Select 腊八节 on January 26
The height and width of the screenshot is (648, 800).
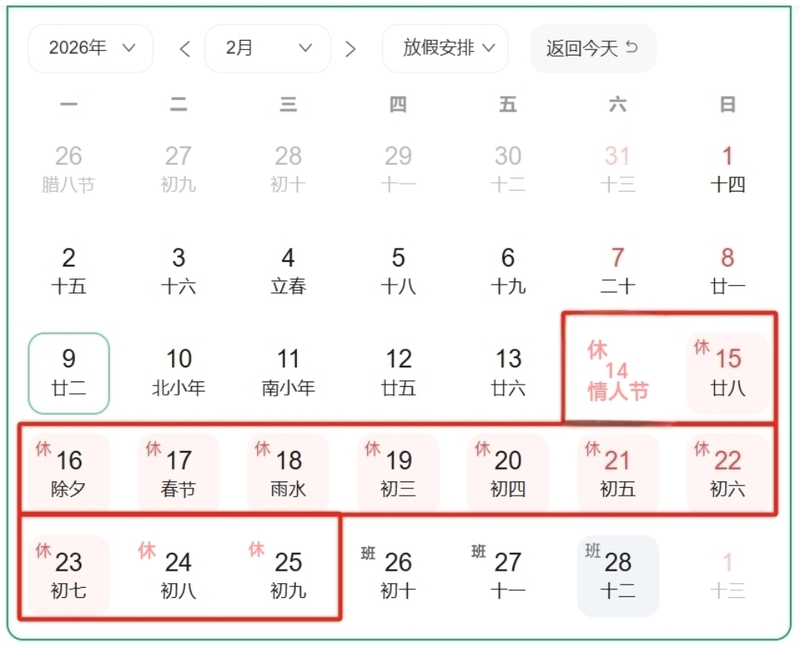[x=68, y=167]
